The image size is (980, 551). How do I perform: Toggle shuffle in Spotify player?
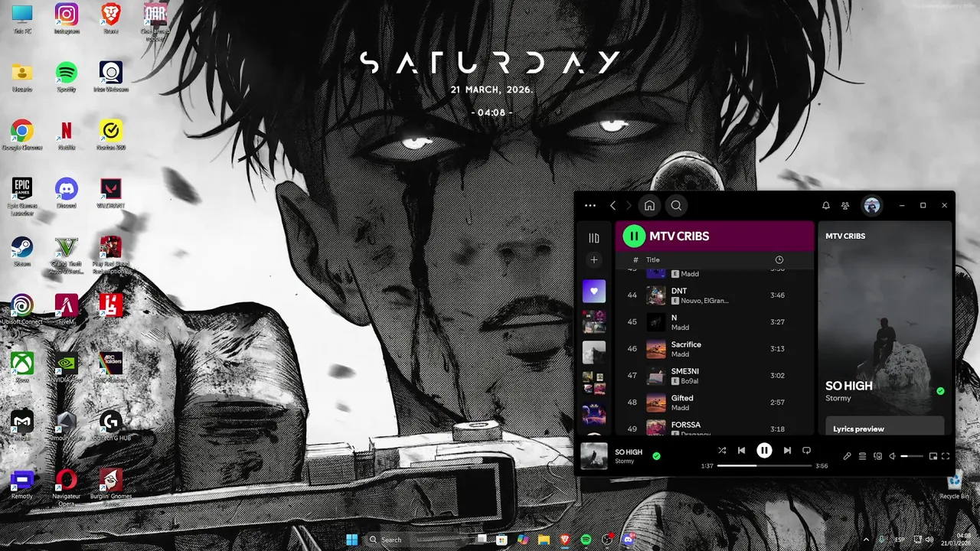tap(721, 451)
